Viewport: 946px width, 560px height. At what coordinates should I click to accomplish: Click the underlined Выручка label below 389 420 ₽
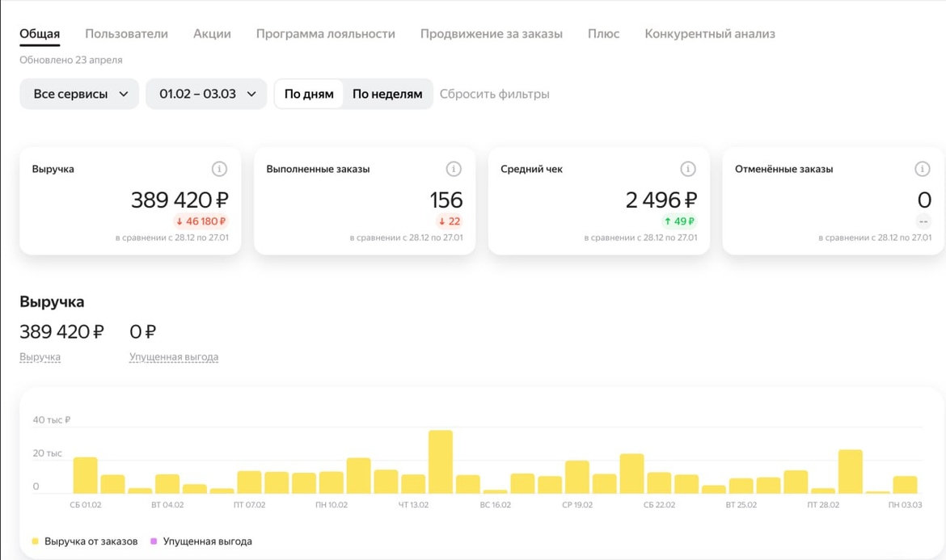tap(40, 357)
